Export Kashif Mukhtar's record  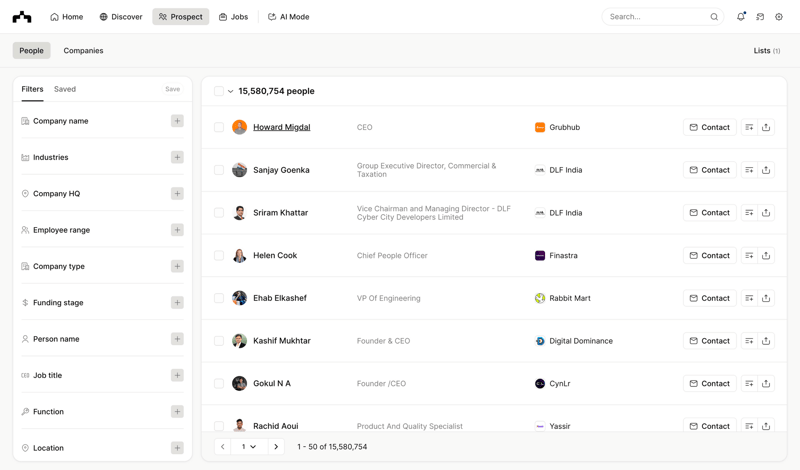tap(766, 341)
